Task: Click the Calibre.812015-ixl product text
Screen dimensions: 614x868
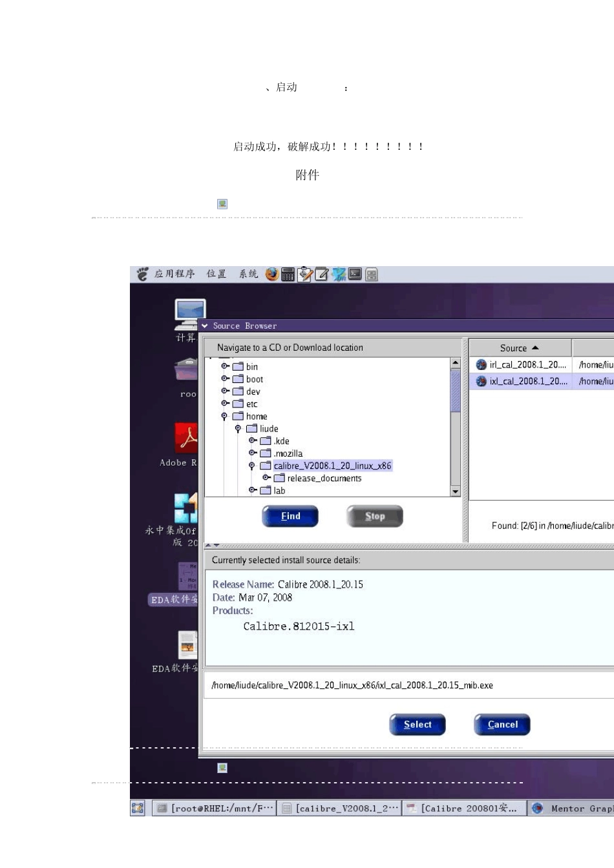Action: pos(299,626)
